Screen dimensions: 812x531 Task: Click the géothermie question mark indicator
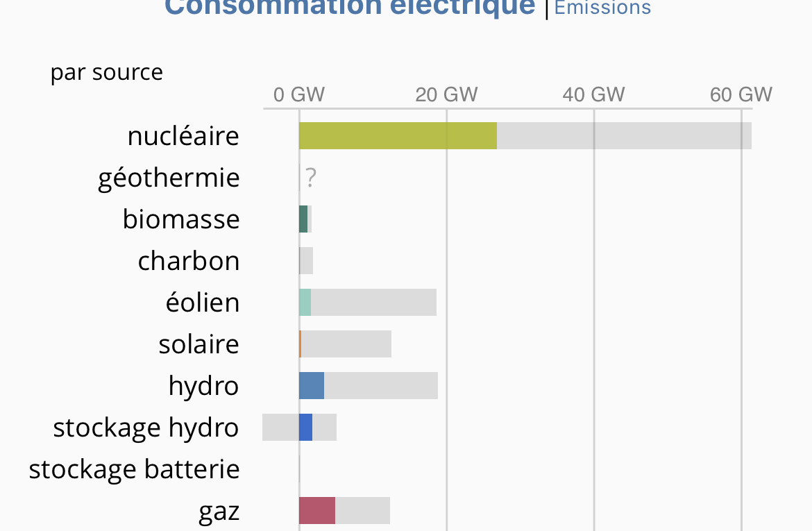[311, 178]
